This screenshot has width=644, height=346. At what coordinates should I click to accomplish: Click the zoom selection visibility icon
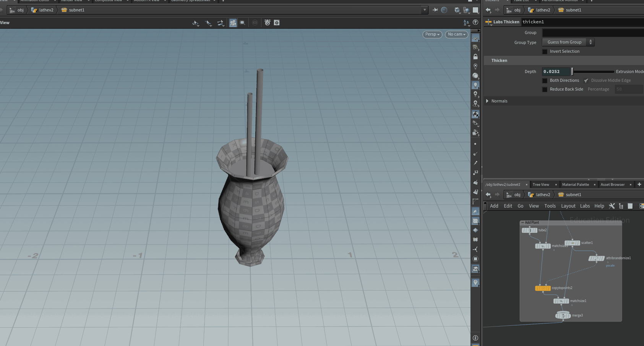coord(242,23)
